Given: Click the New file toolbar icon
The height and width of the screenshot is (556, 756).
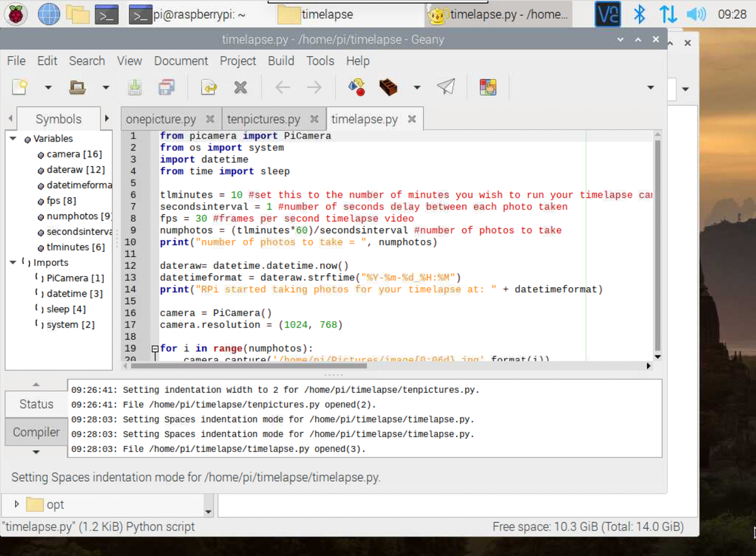Looking at the screenshot, I should (20, 88).
